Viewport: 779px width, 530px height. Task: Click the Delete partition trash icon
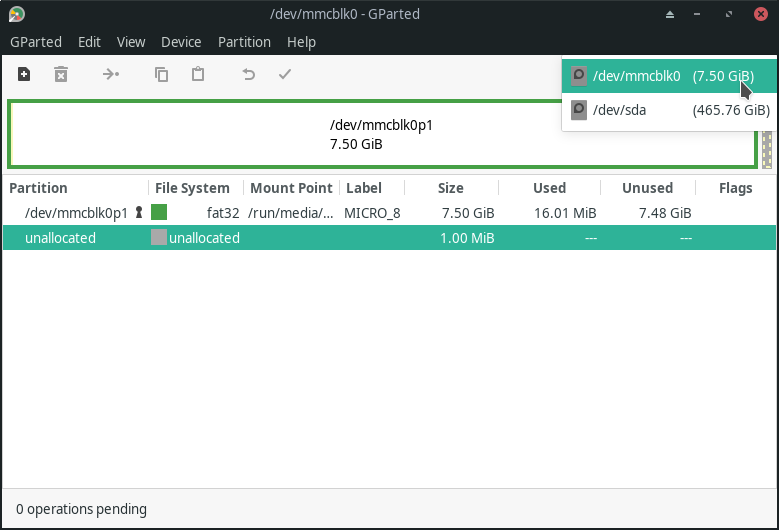[61, 75]
